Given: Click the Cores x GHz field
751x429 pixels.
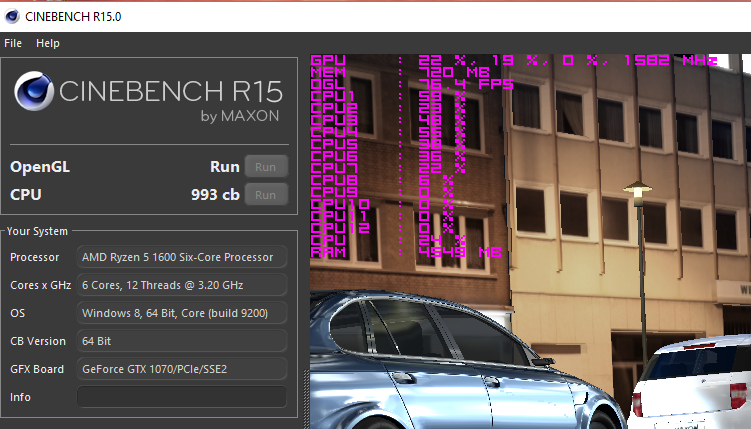Looking at the screenshot, I should click(182, 285).
